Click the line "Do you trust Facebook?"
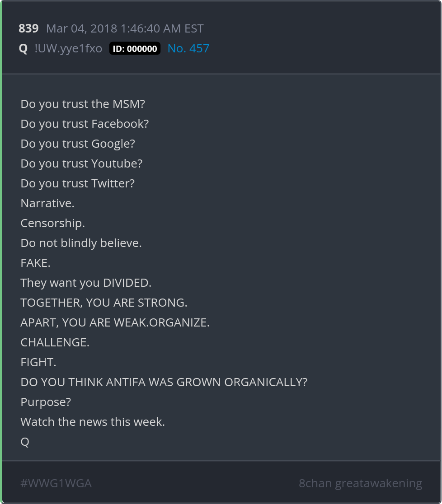 pos(85,124)
